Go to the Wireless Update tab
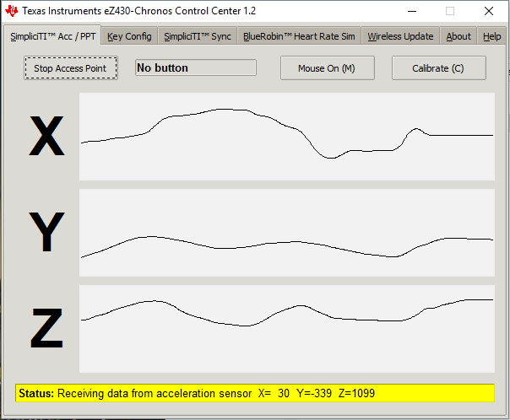Viewport: 510px width, 420px height. pos(400,36)
